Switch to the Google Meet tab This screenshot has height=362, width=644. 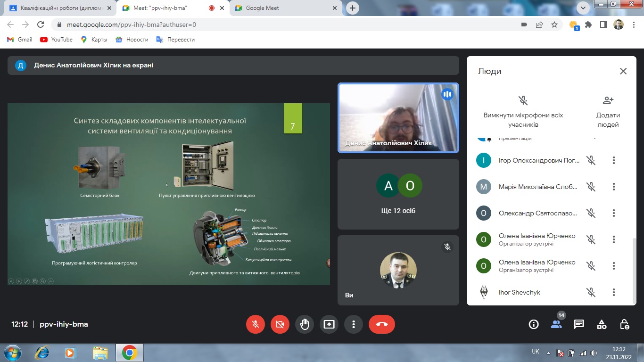[x=286, y=8]
